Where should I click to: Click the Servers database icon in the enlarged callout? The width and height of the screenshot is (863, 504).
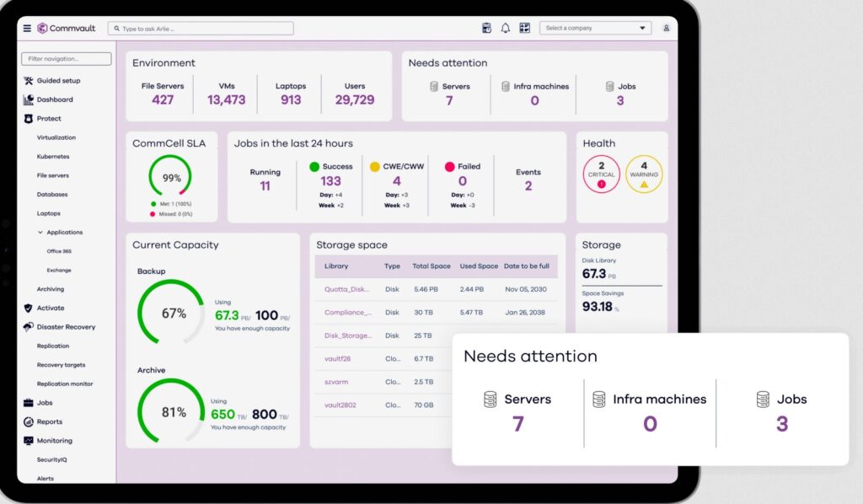pos(490,399)
